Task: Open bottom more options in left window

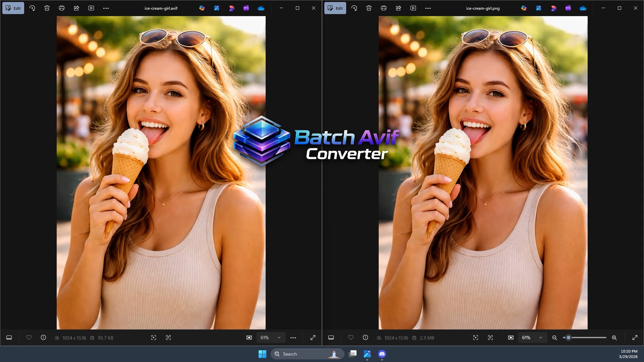Action: [x=293, y=338]
